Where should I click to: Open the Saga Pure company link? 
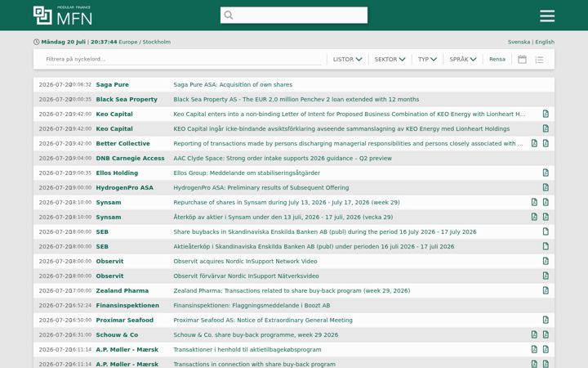pos(112,84)
